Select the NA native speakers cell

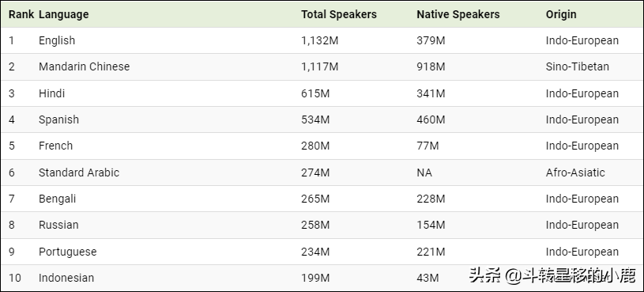[424, 173]
